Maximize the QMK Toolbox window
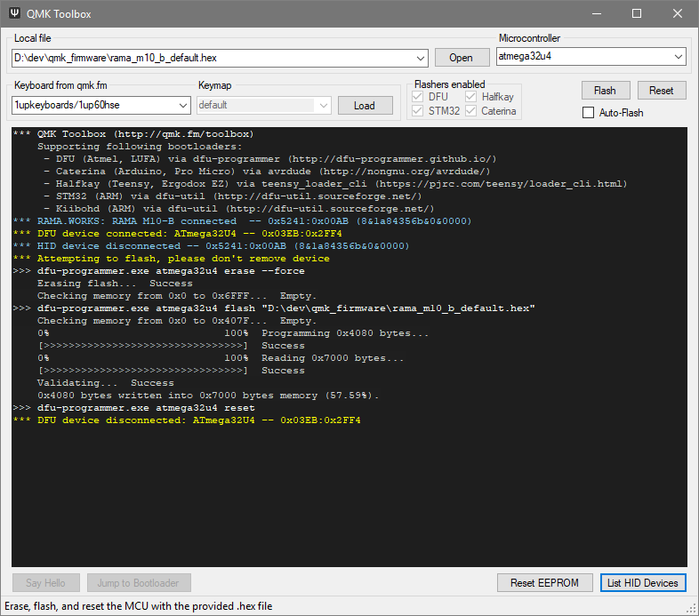 (637, 14)
